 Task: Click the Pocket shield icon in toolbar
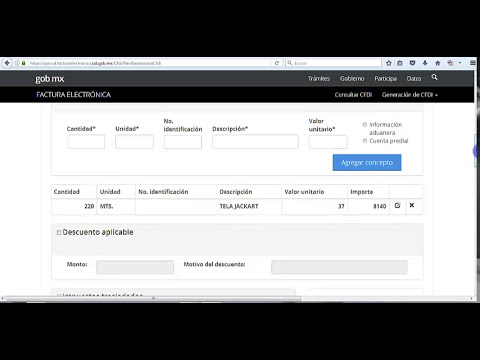[412, 63]
